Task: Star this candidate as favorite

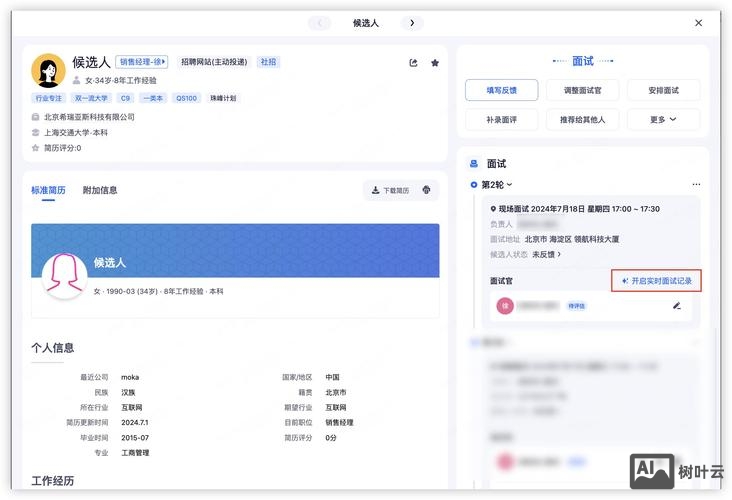Action: (x=435, y=63)
